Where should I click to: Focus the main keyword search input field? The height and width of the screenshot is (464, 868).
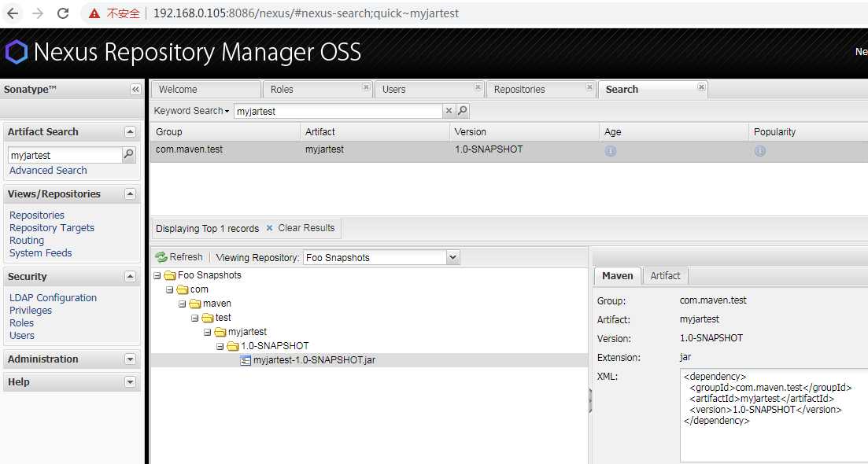point(339,111)
